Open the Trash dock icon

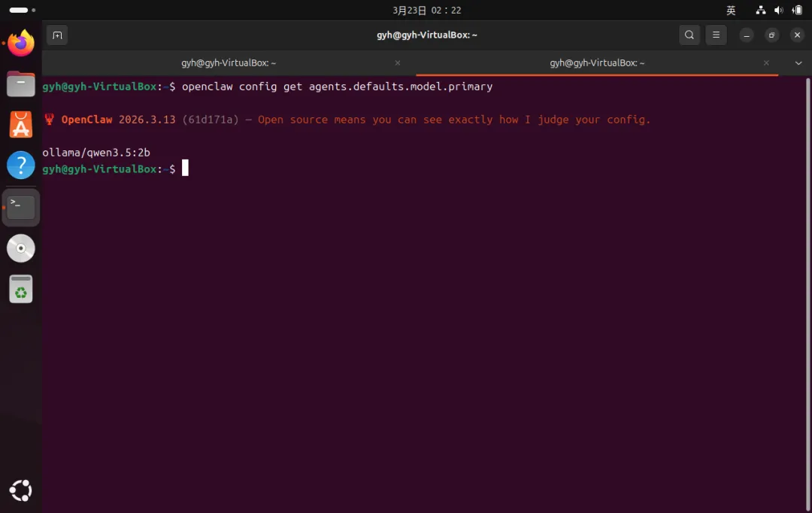click(21, 289)
